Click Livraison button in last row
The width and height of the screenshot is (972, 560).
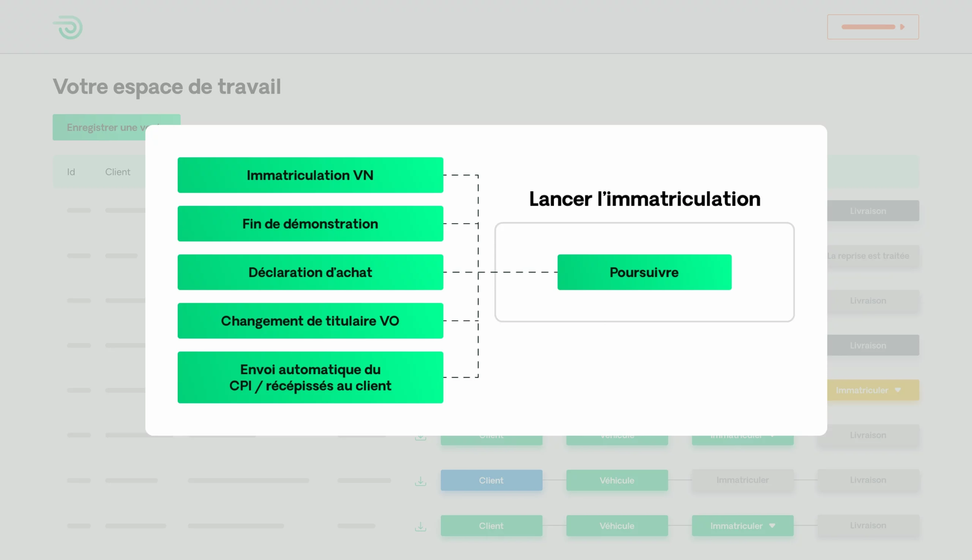click(x=868, y=525)
